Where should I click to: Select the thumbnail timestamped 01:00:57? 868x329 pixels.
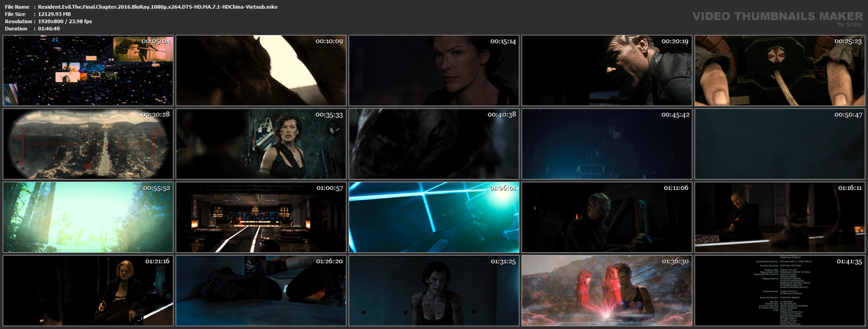tap(261, 217)
